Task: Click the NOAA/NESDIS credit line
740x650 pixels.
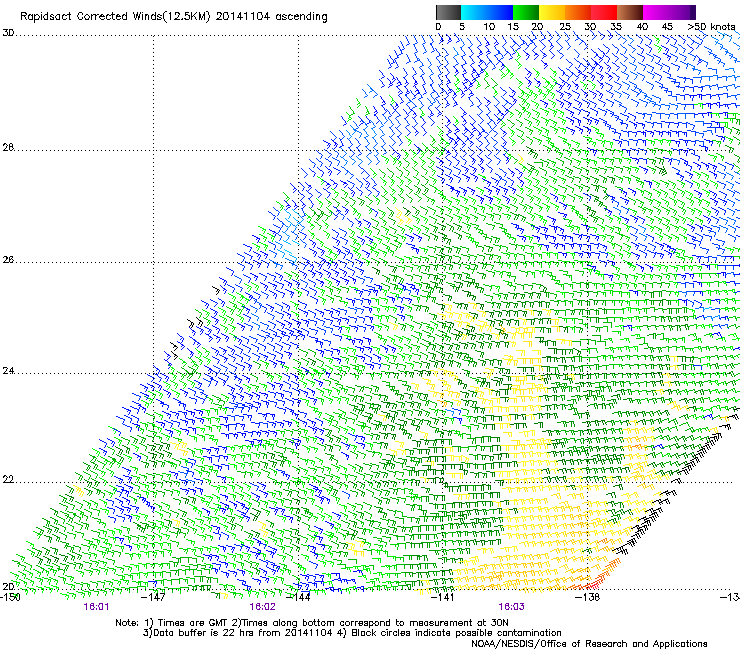Action: pos(589,644)
